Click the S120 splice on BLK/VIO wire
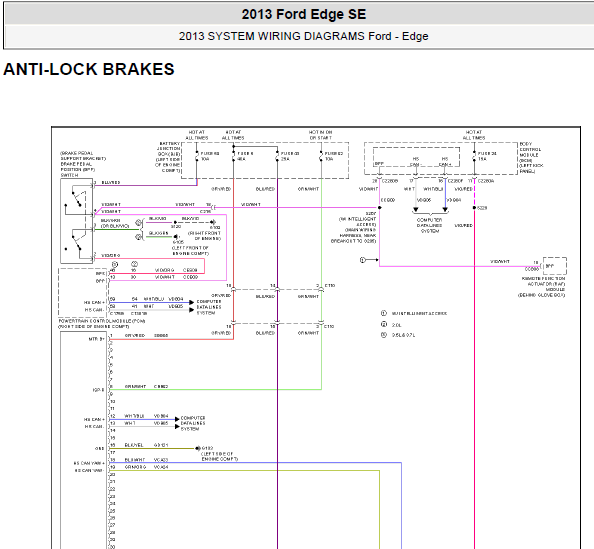594x549 pixels. click(x=175, y=222)
